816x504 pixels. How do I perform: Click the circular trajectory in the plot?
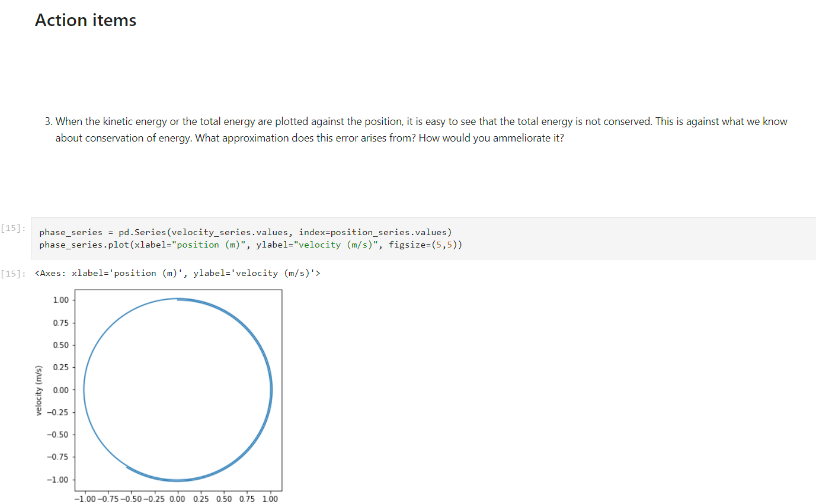click(272, 389)
